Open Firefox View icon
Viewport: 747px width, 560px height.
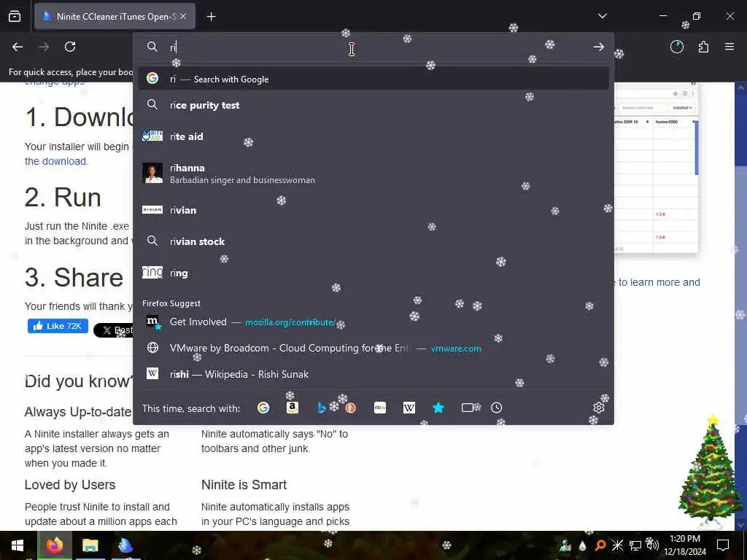tap(15, 17)
